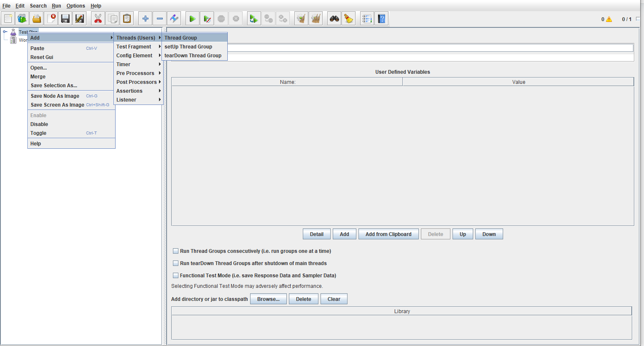Choose Save Selection As... in context menu

tap(54, 86)
